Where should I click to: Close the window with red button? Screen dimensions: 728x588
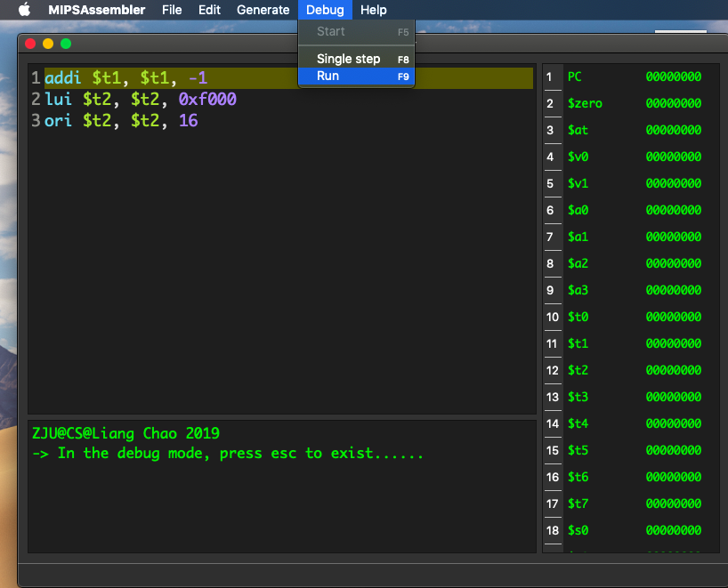[30, 44]
